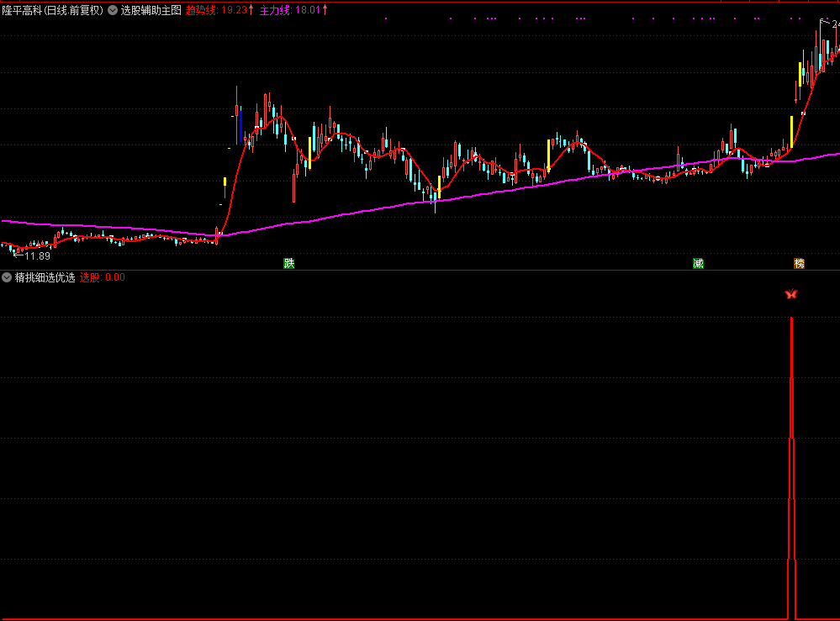
Task: Click the 11.89 low price marker
Action: pyautogui.click(x=34, y=255)
